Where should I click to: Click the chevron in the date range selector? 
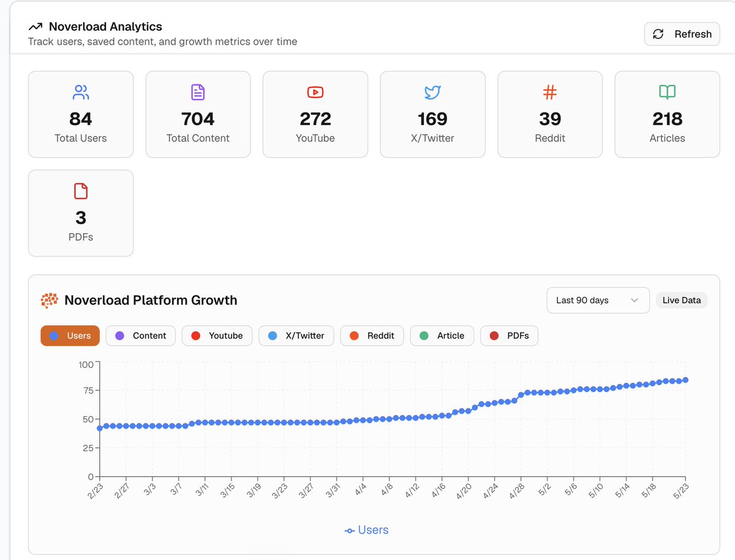[x=635, y=301]
